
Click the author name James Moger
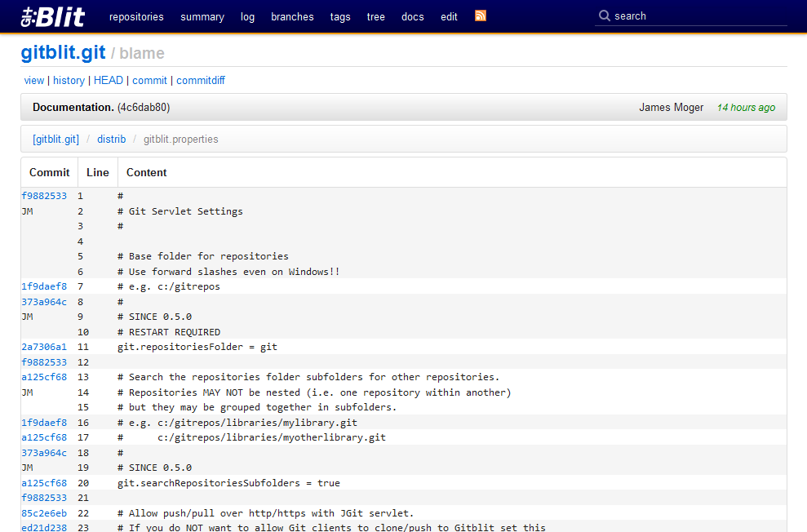pyautogui.click(x=671, y=107)
